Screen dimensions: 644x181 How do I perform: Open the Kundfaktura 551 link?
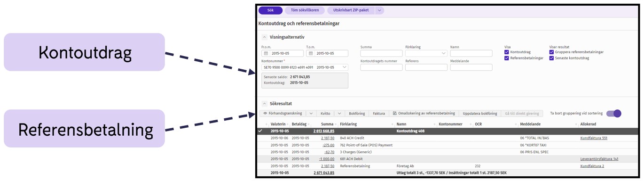(x=594, y=138)
